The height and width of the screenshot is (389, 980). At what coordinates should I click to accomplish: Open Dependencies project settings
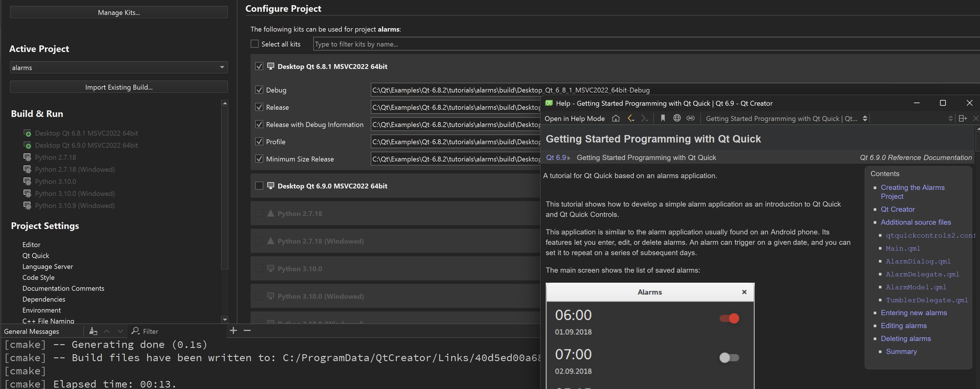pos(44,299)
